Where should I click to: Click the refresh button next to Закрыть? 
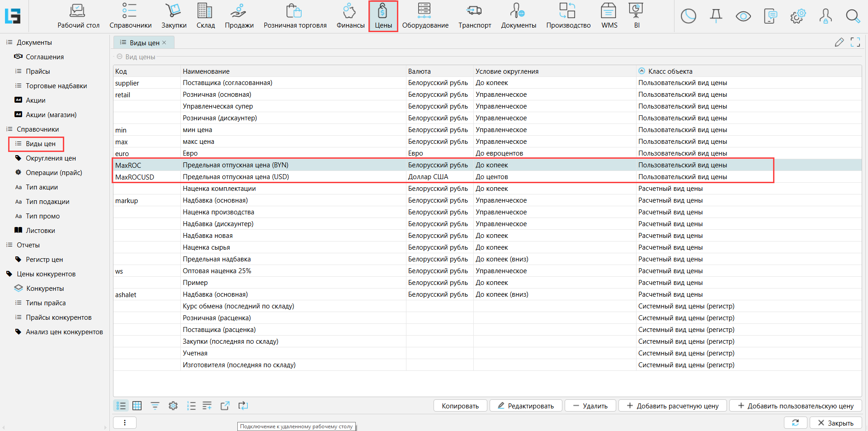coord(795,423)
